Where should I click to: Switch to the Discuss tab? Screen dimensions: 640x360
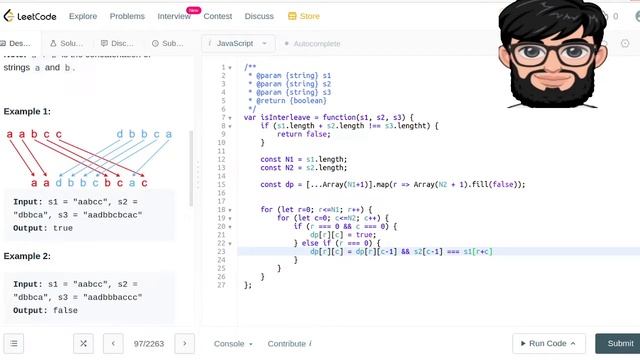point(117,43)
